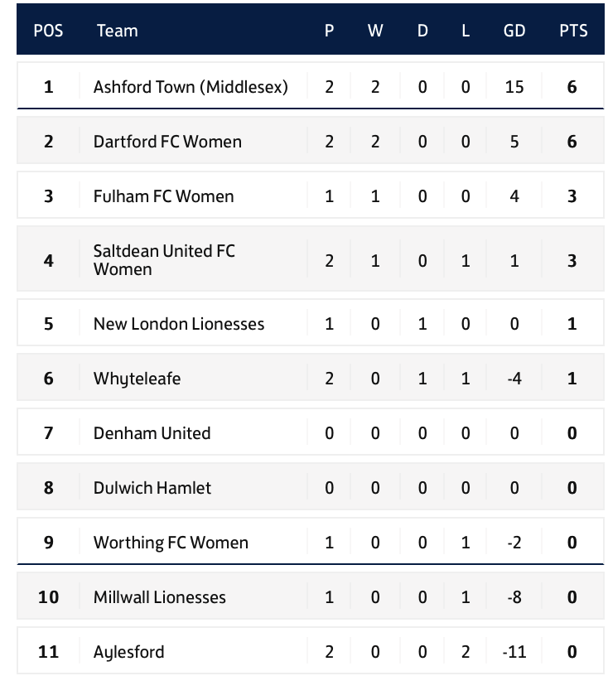Click Ashford Town's goal difference value 15
This screenshot has height=700, width=608.
click(514, 86)
